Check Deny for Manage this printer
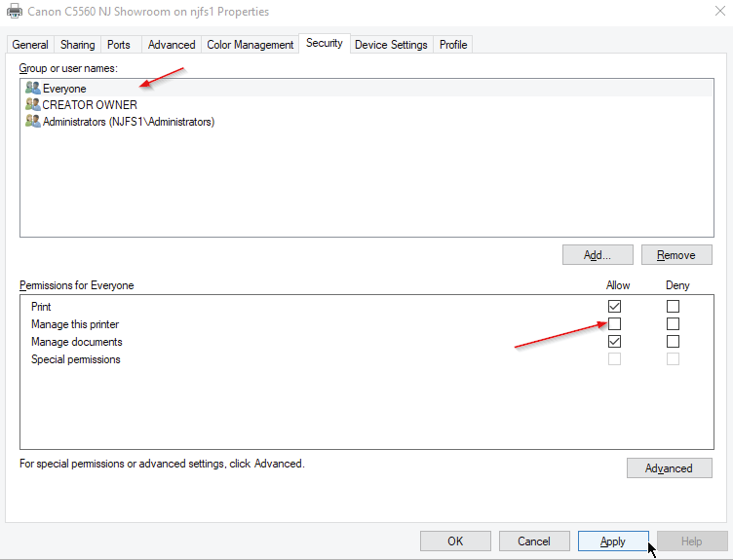Image resolution: width=733 pixels, height=560 pixels. pyautogui.click(x=673, y=324)
